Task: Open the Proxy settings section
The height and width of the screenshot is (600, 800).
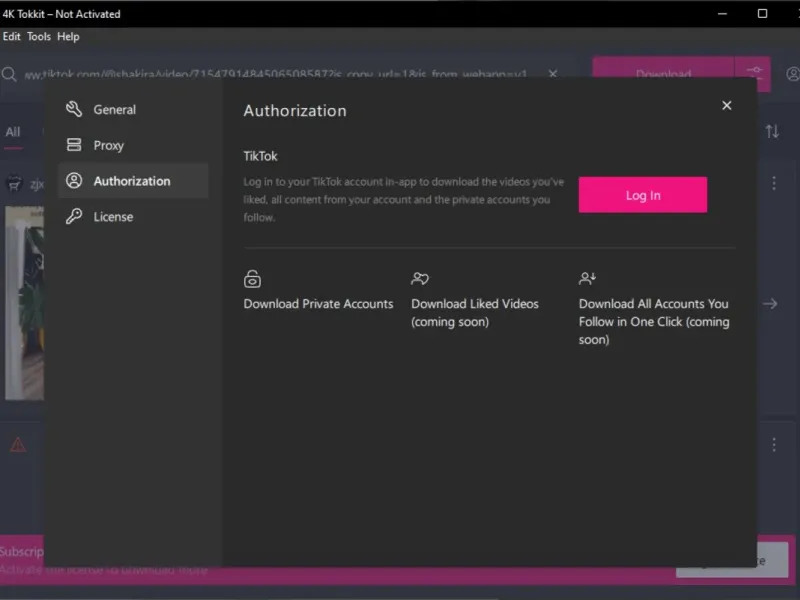Action: (133, 145)
